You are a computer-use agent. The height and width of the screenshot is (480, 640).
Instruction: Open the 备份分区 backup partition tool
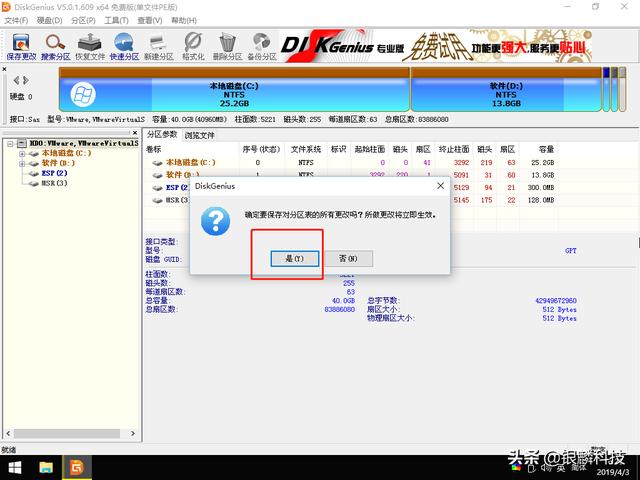tap(262, 47)
